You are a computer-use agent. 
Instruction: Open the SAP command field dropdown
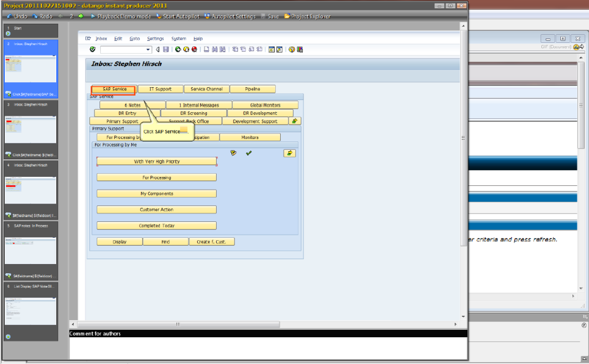coord(148,49)
